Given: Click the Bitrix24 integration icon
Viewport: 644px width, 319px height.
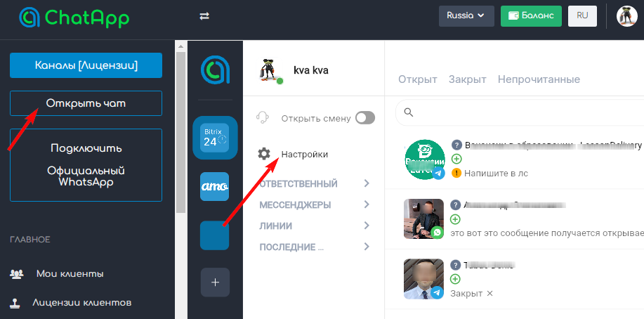Looking at the screenshot, I should [x=214, y=136].
